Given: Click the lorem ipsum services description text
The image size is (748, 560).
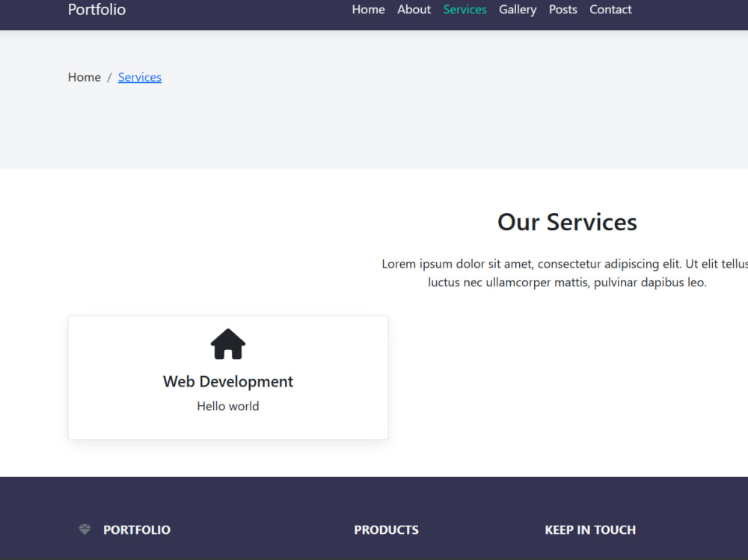Looking at the screenshot, I should click(566, 273).
